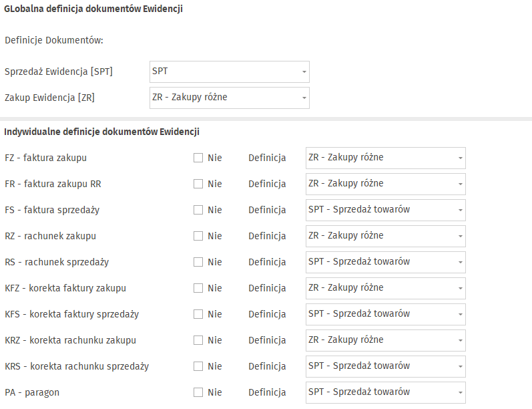This screenshot has height=409, width=532.
Task: Open the Sprzedaż Ewidencja [SPT] dropdown
Action: (230, 72)
